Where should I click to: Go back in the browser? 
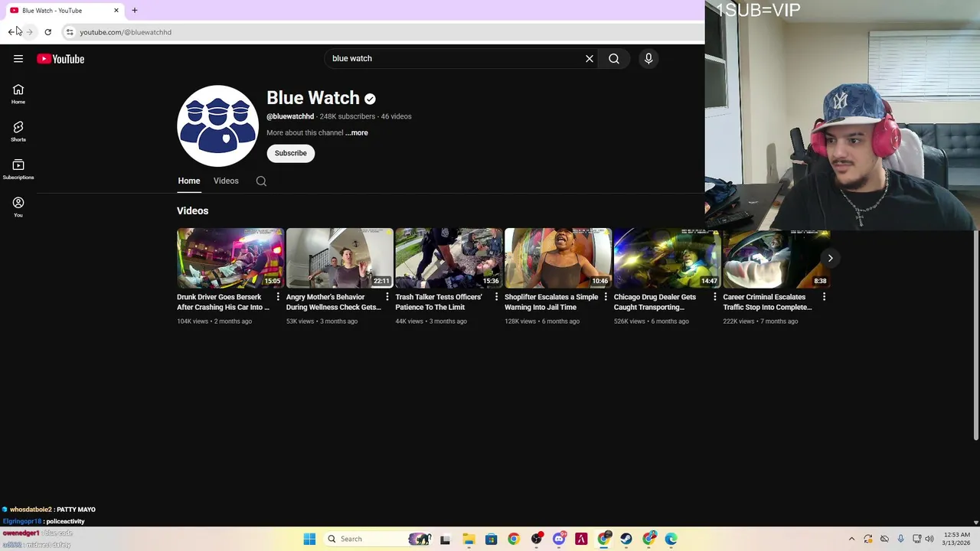tap(11, 32)
